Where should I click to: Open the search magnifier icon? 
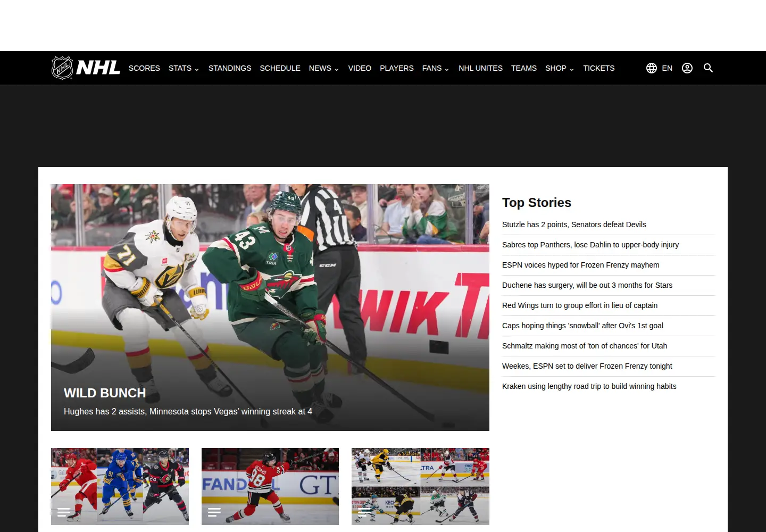coord(708,68)
